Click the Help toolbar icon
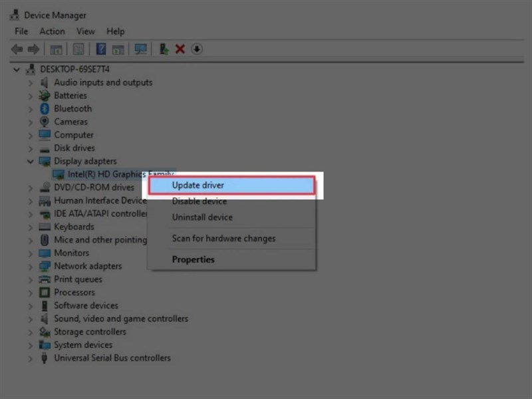Image resolution: width=532 pixels, height=399 pixels. [100, 49]
